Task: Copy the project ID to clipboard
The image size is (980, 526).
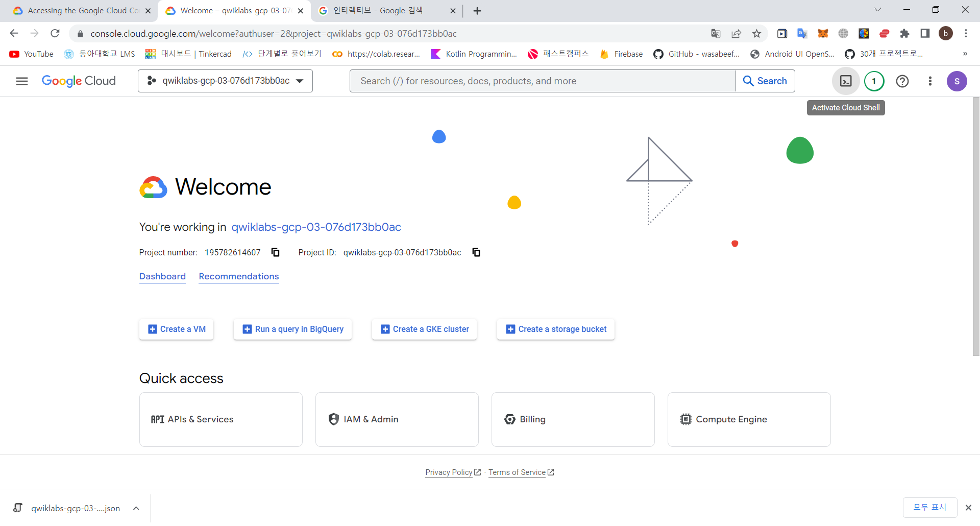Action: [x=476, y=252]
